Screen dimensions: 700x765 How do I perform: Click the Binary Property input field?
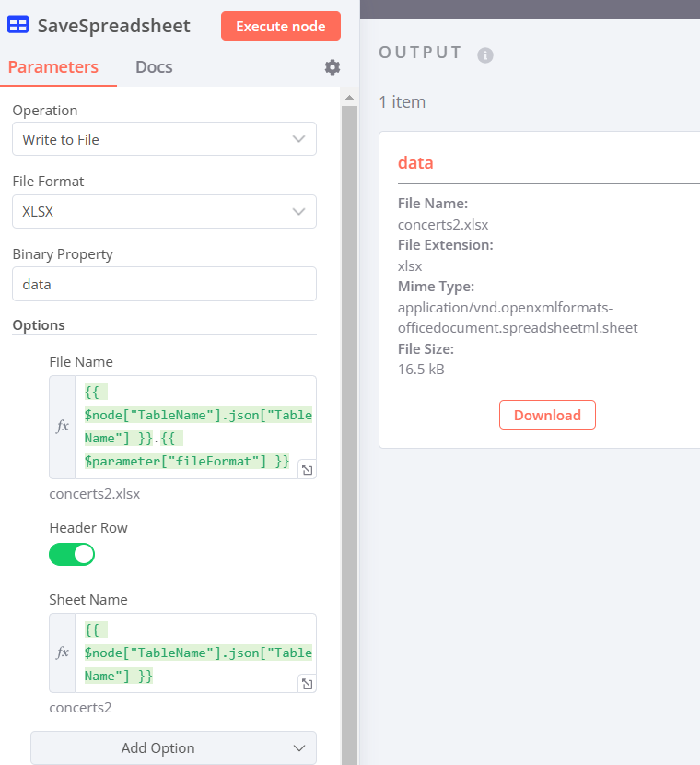[164, 284]
